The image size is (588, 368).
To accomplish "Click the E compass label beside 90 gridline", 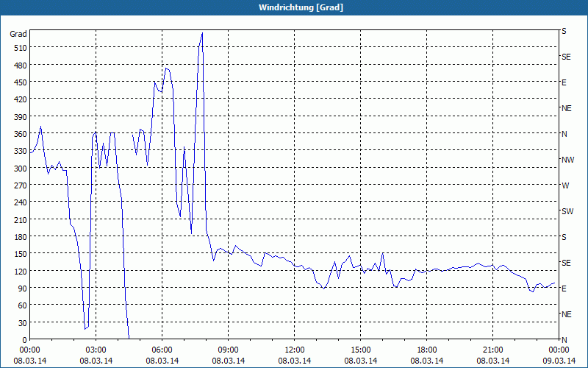I will pos(564,289).
